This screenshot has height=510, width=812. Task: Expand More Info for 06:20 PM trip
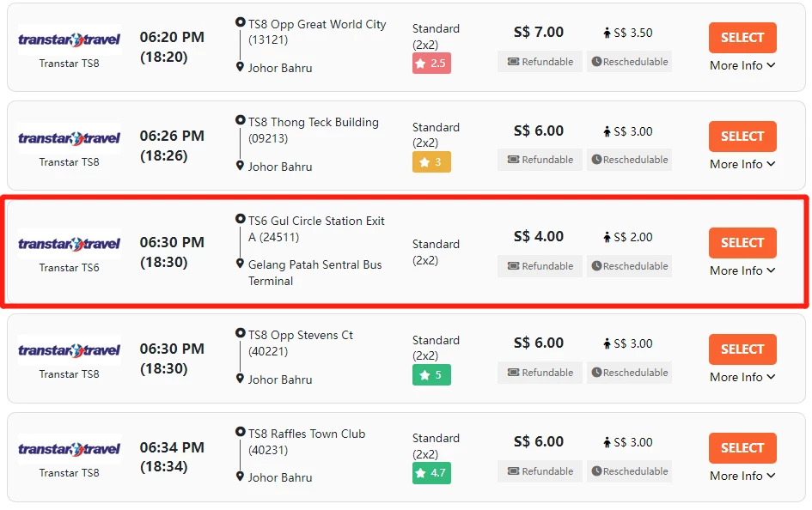coord(742,65)
